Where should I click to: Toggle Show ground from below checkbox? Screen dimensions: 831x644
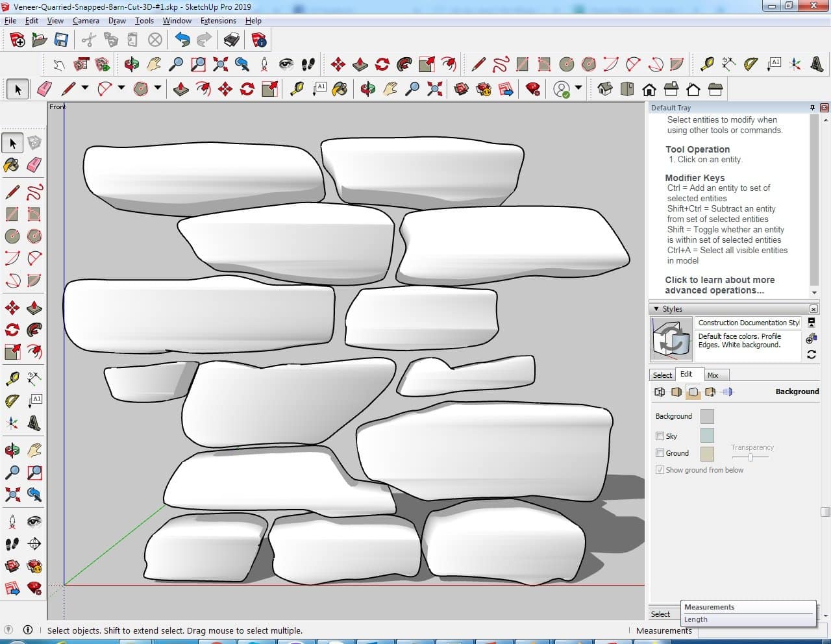coord(660,470)
